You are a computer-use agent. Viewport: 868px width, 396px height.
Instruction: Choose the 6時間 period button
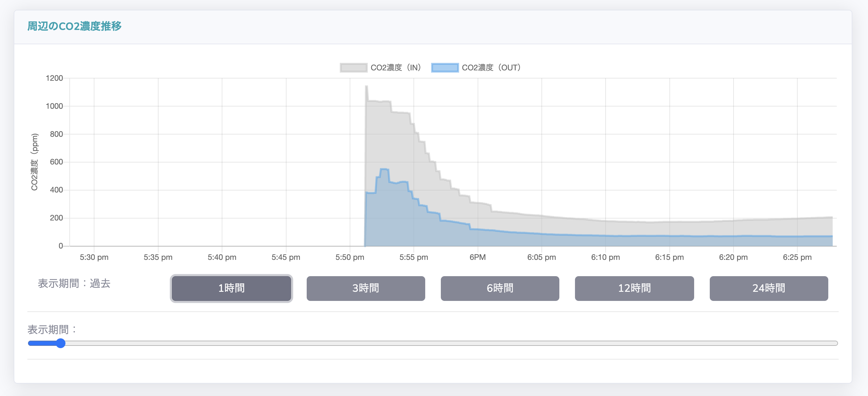pyautogui.click(x=500, y=288)
